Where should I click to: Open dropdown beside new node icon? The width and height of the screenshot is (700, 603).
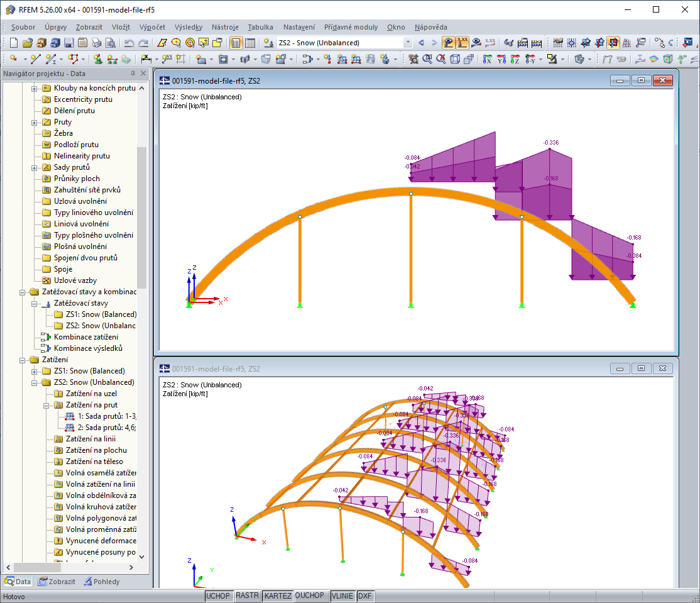pyautogui.click(x=25, y=59)
